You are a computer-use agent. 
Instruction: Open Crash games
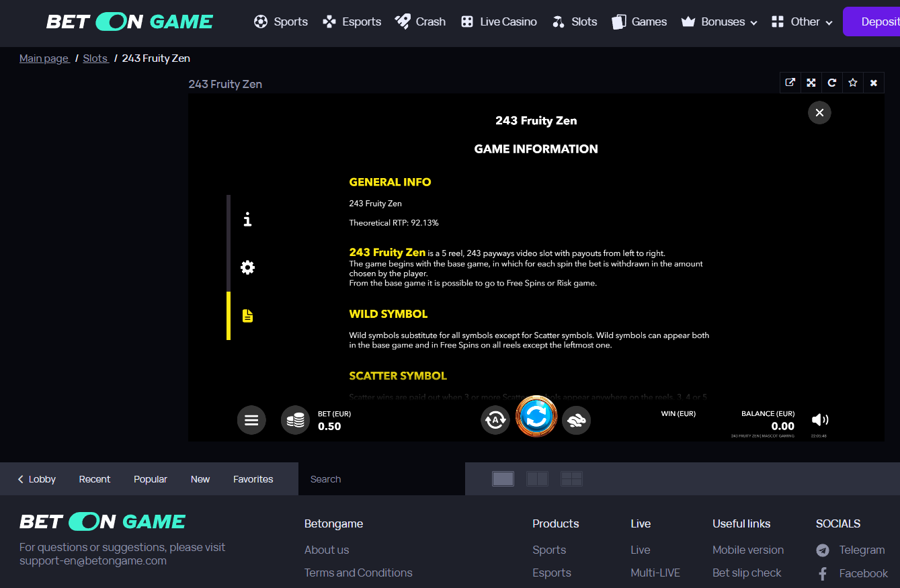click(420, 22)
